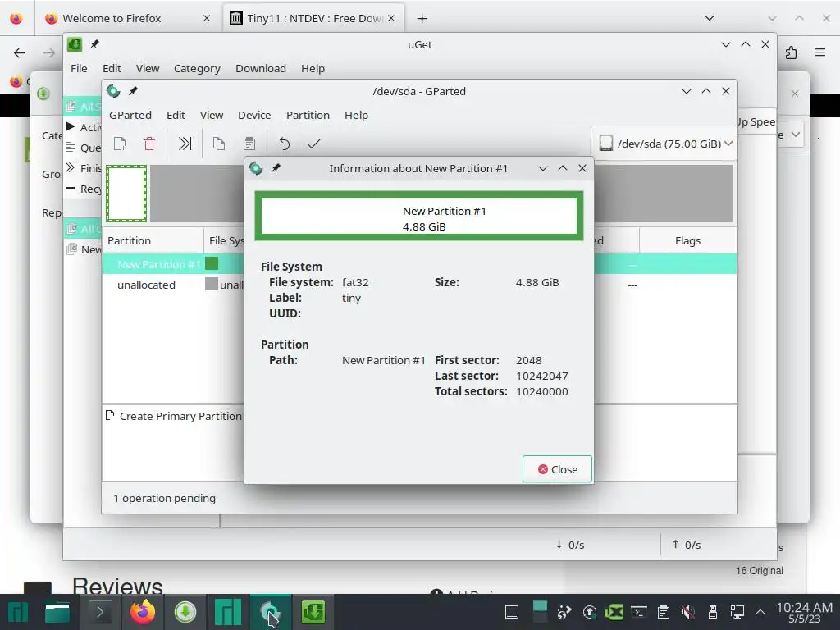The width and height of the screenshot is (840, 630).
Task: Click the Firefox back arrow
Action: coord(20,52)
